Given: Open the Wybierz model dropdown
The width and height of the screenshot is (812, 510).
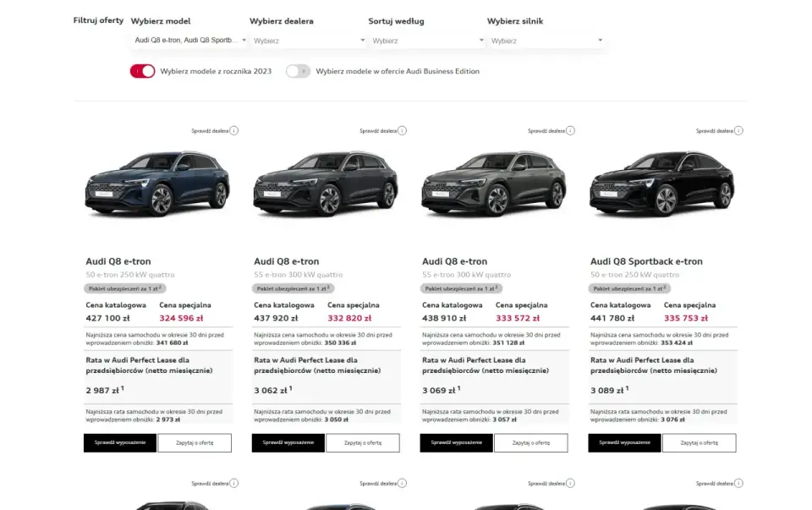Looking at the screenshot, I should 189,41.
